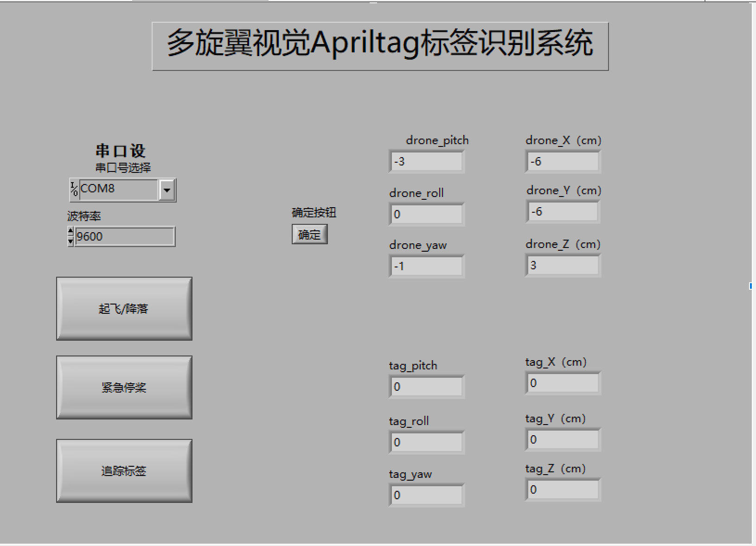The width and height of the screenshot is (756, 546).
Task: Select the drone_yaw value field
Action: (x=426, y=266)
